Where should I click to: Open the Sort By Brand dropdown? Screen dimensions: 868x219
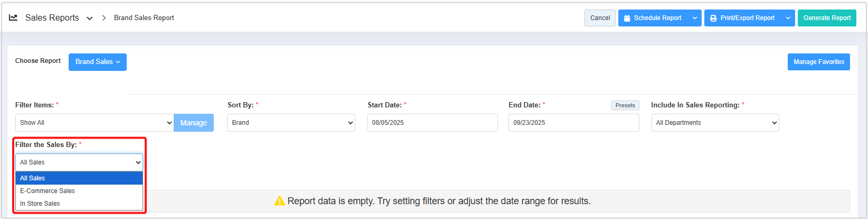[x=291, y=123]
